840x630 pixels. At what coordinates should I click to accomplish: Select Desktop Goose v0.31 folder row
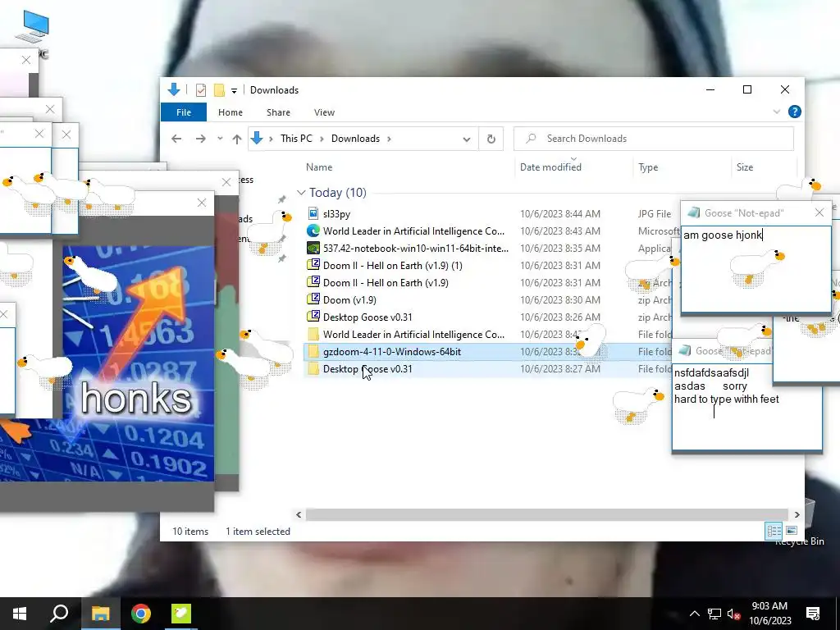486,368
